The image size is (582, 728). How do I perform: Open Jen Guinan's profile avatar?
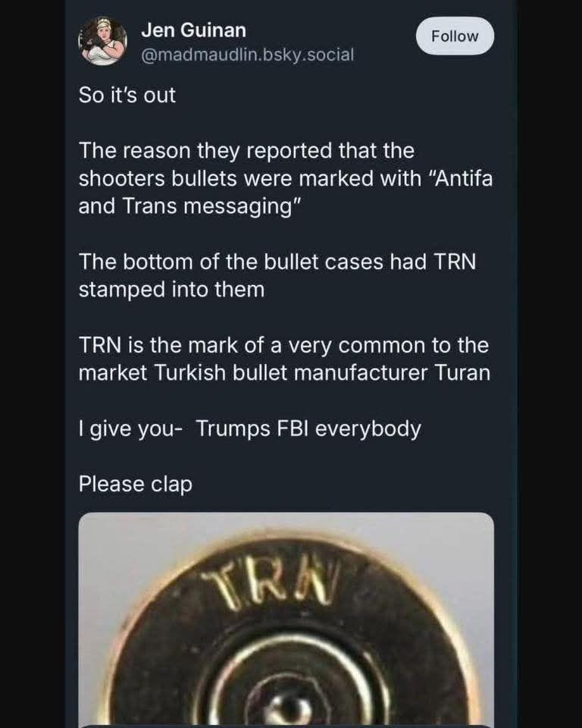tap(103, 41)
